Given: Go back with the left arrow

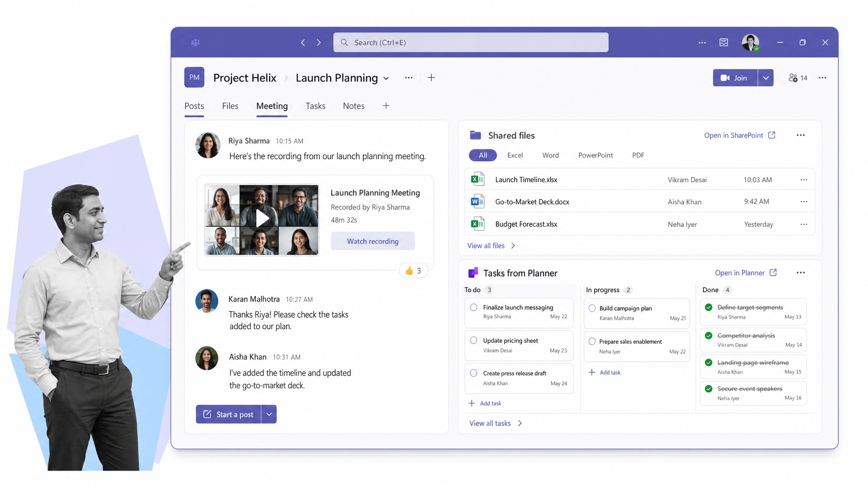Looking at the screenshot, I should coord(303,42).
